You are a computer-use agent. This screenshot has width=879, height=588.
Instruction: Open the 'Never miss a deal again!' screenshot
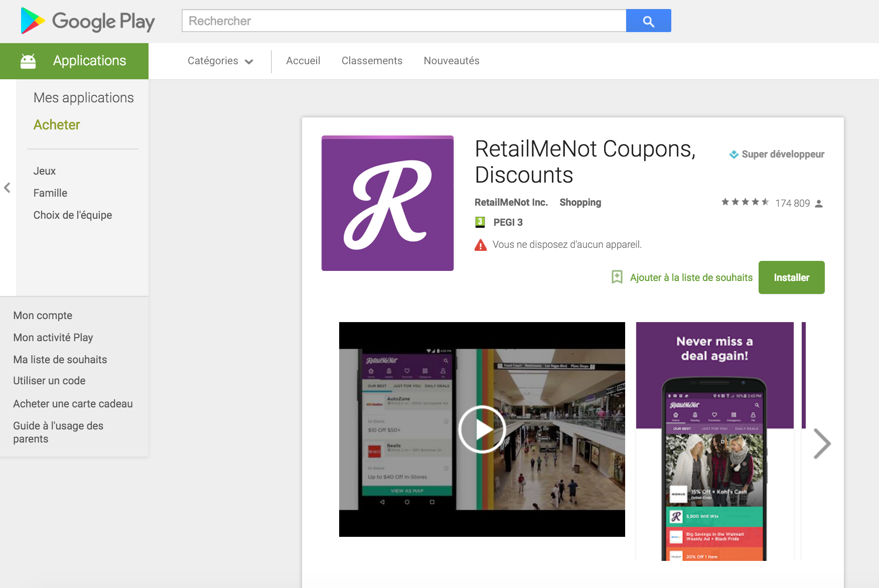pyautogui.click(x=714, y=442)
